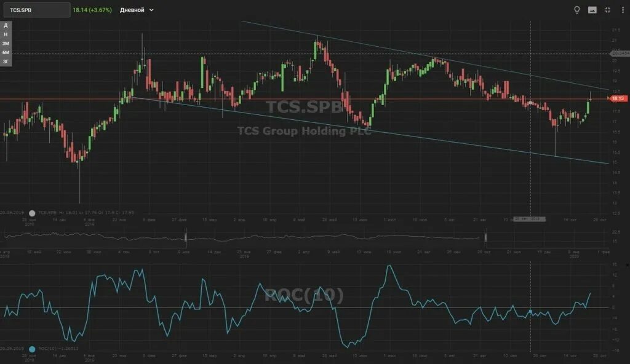Click the right handle of range navigator
Viewport: 630px width, 364px height.
point(486,236)
